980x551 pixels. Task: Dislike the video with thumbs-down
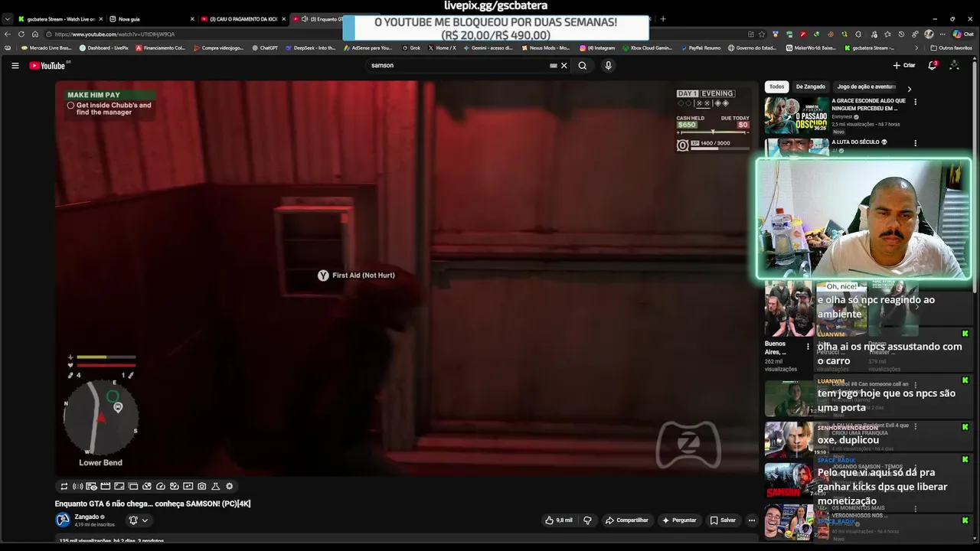(588, 520)
